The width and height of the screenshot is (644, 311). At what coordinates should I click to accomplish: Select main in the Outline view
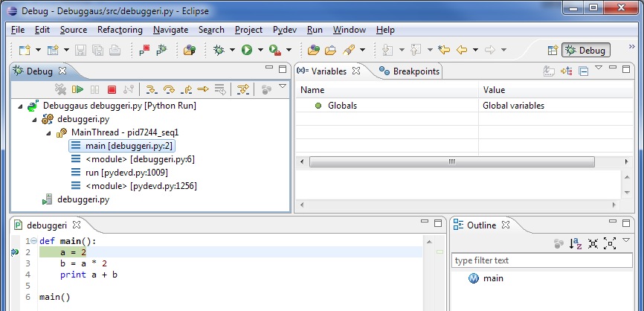486,278
